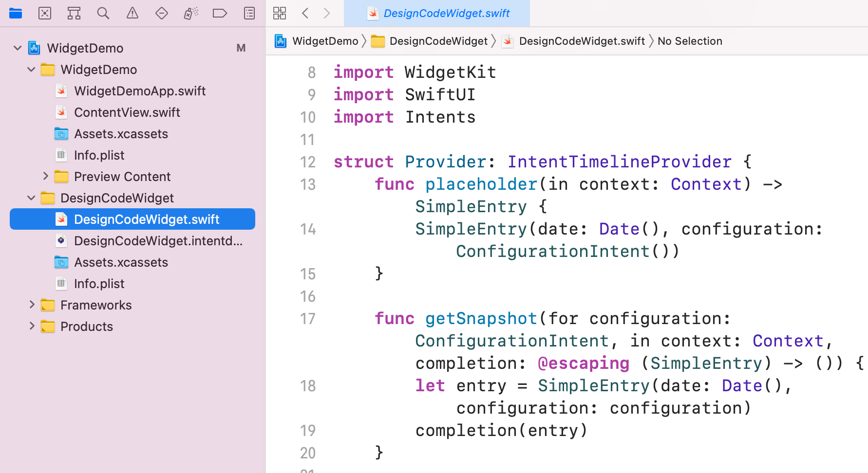Click the asset catalog icon under DesignCodeWidget
The width and height of the screenshot is (868, 473).
[61, 262]
